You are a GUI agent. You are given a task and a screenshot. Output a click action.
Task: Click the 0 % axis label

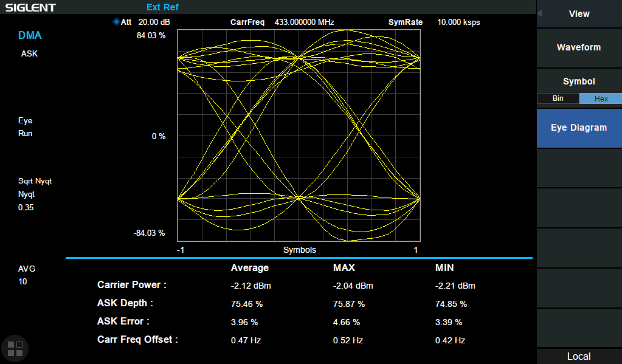pyautogui.click(x=159, y=136)
